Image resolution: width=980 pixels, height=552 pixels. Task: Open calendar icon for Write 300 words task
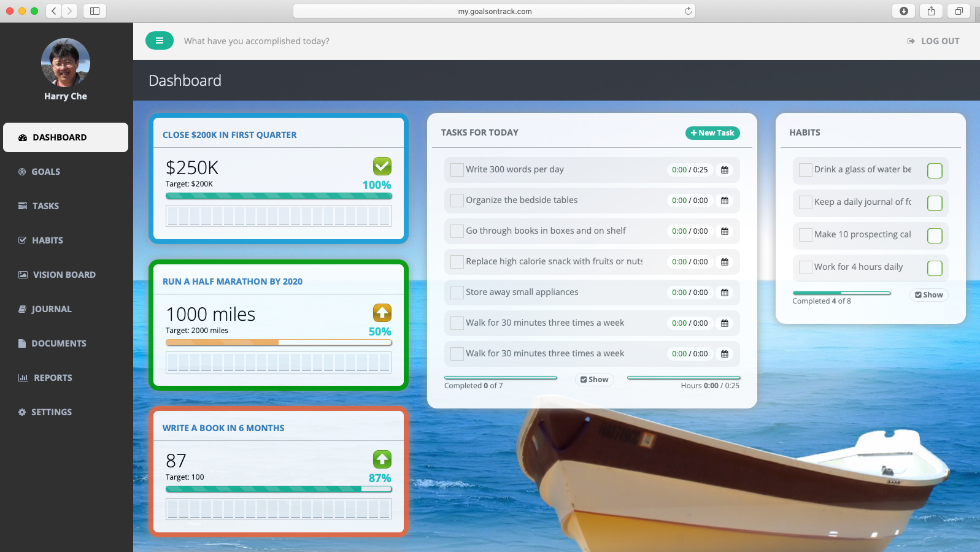pos(724,170)
